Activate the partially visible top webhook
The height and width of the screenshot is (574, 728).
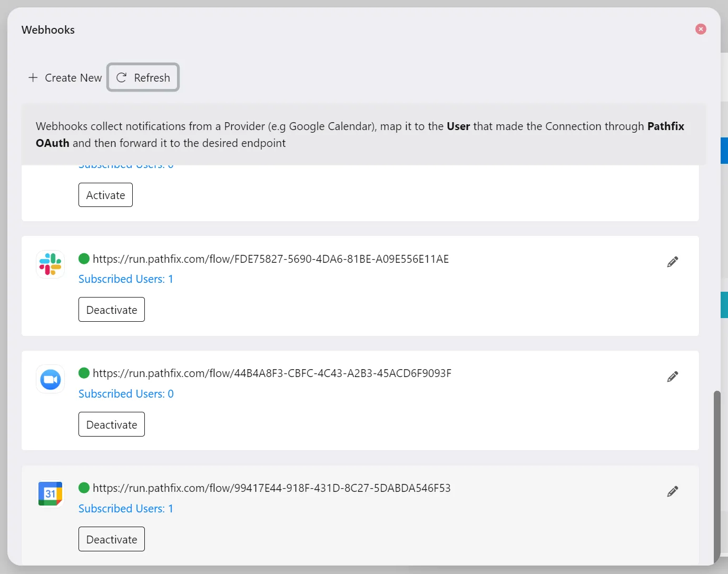click(x=105, y=195)
